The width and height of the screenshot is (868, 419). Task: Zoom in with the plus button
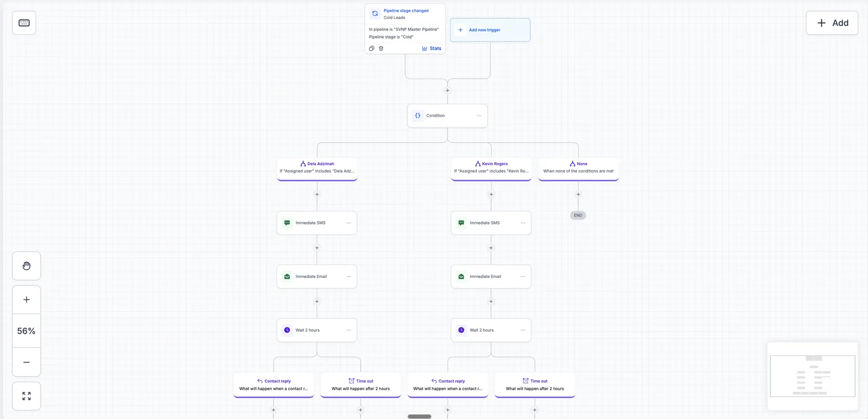(27, 300)
